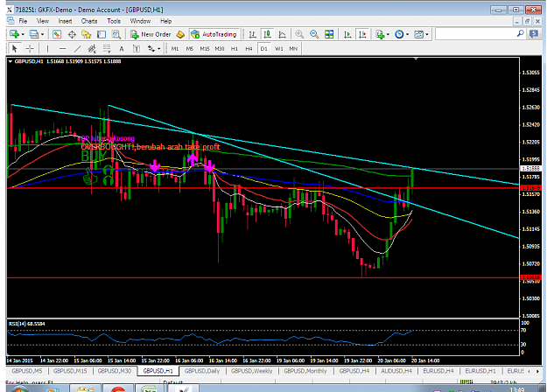Switch to the GBPUSD,M15 chart tab
This screenshot has width=547, height=392.
70,371
